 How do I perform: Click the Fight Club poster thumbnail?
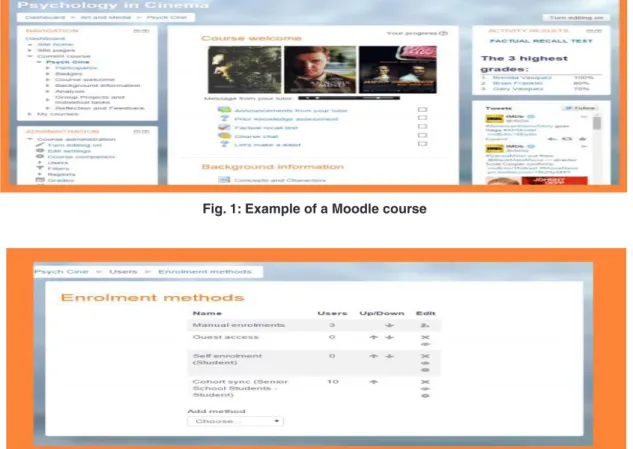pyautogui.click(x=398, y=69)
